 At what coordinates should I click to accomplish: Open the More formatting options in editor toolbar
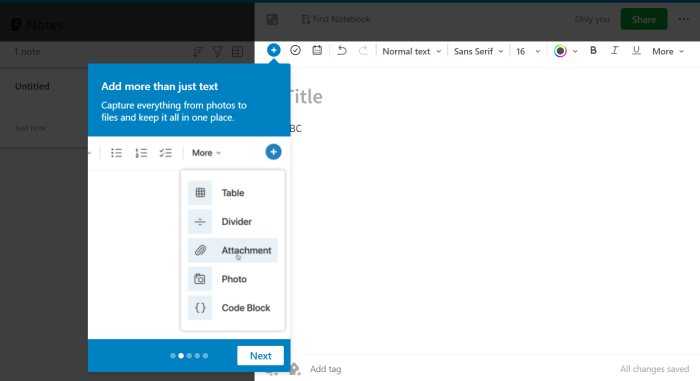point(668,51)
